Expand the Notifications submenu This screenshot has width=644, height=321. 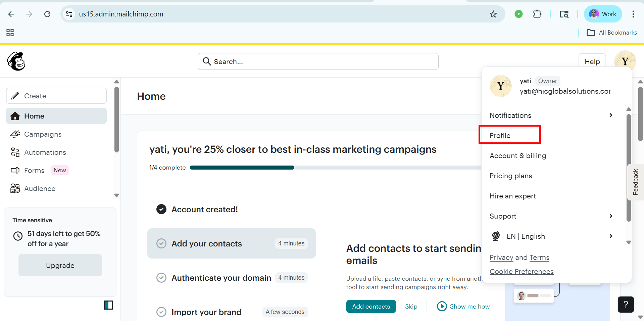[x=551, y=115]
